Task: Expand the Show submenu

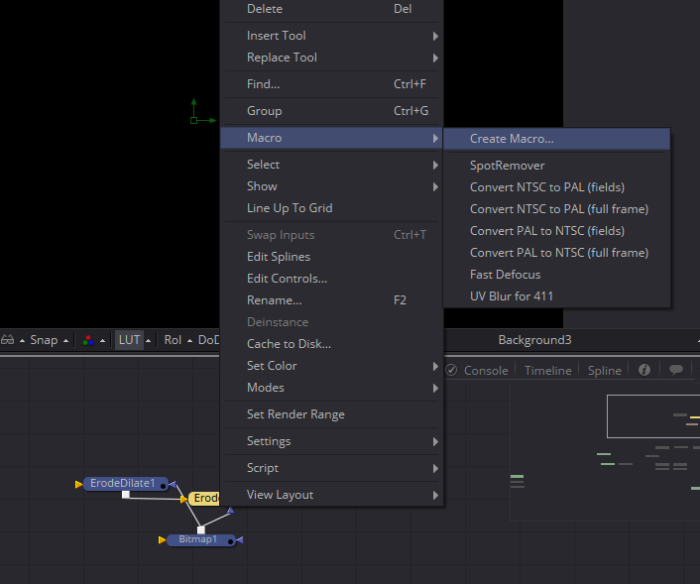Action: [x=332, y=187]
